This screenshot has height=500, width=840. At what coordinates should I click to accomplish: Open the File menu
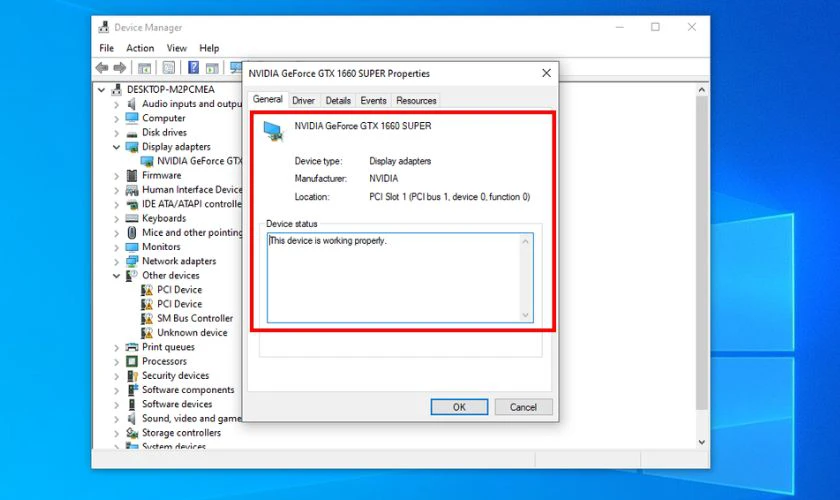click(107, 48)
